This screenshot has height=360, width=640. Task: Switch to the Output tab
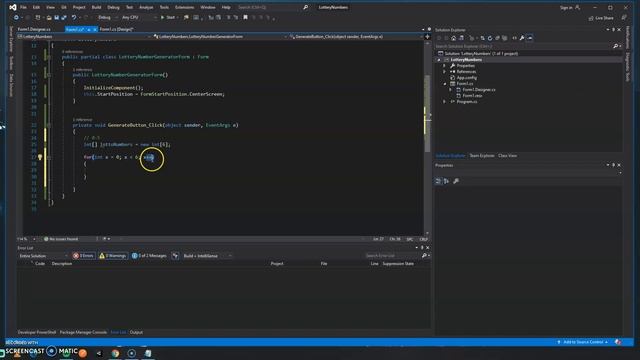click(x=136, y=332)
